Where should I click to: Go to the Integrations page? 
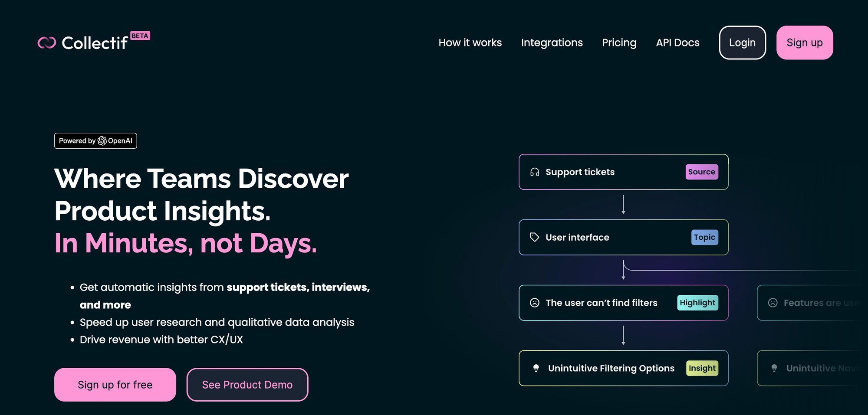[x=552, y=42]
